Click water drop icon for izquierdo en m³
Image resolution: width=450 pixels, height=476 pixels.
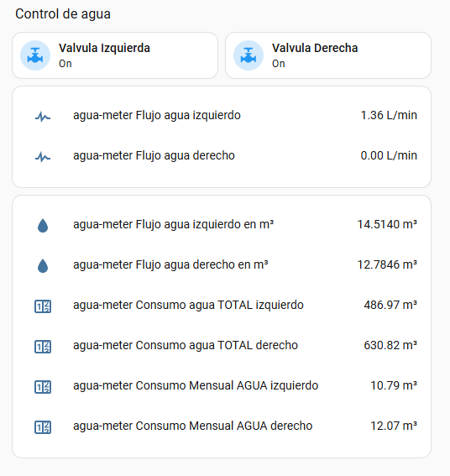[x=43, y=226]
